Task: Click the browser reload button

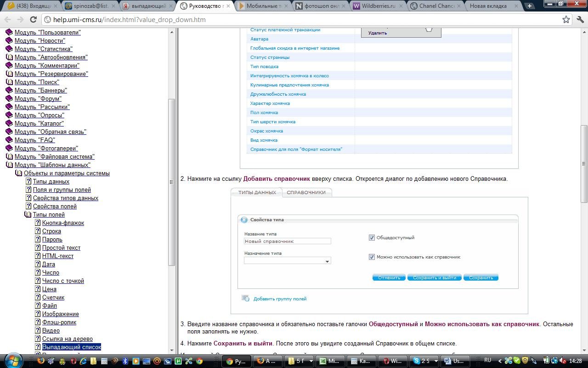Action: 33,20
